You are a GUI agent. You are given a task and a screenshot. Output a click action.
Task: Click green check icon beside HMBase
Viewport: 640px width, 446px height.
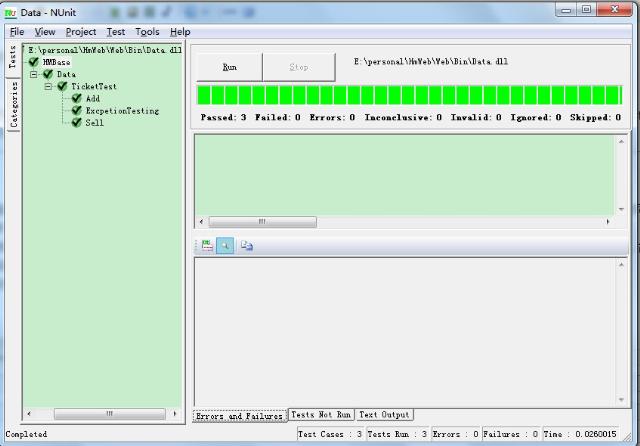click(x=33, y=62)
